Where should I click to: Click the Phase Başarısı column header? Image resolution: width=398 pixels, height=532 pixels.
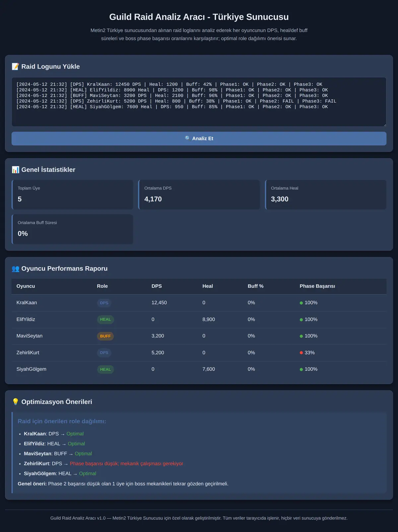coord(317,286)
